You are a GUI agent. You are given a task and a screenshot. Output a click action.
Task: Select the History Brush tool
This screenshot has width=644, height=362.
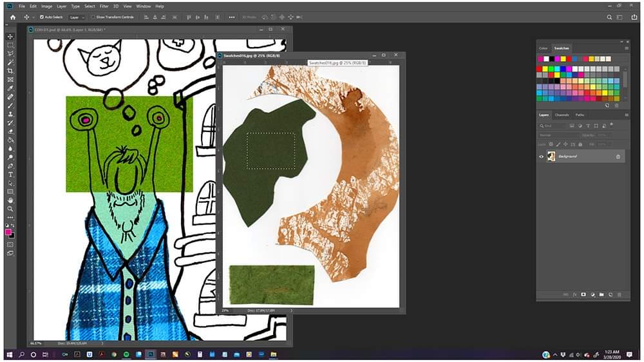pyautogui.click(x=10, y=123)
